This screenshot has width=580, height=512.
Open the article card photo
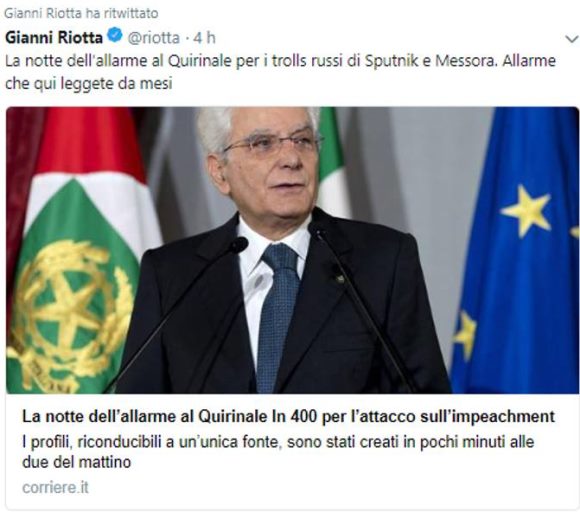292,250
